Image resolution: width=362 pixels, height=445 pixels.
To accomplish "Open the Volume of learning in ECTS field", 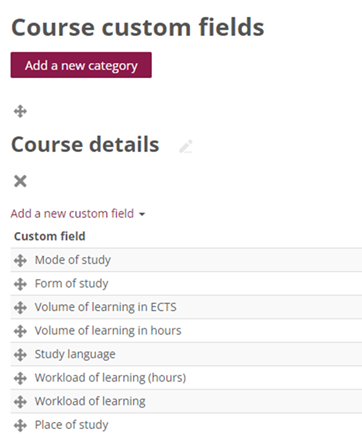I will point(106,307).
